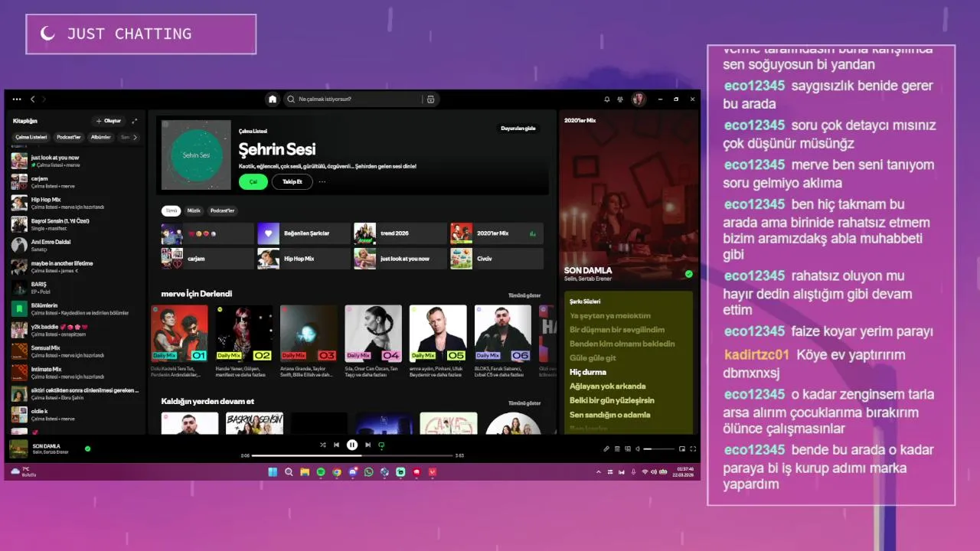The width and height of the screenshot is (980, 551).
Task: Select Podcast'ler filter chip in library
Action: 69,137
